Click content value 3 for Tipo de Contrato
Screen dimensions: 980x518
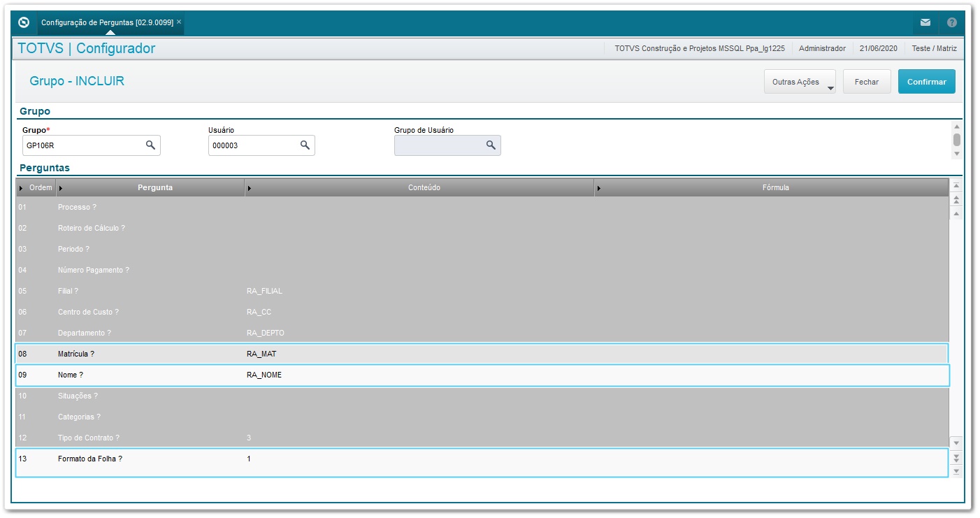[x=249, y=438]
